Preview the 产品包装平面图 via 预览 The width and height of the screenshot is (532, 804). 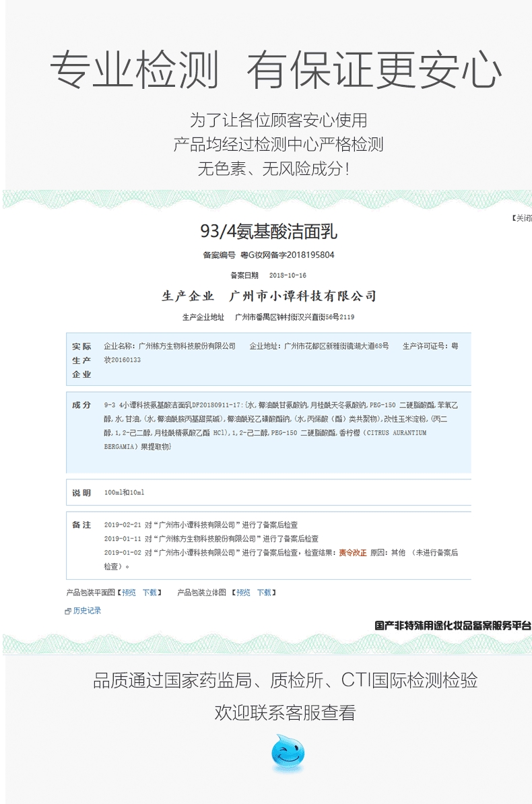point(129,593)
